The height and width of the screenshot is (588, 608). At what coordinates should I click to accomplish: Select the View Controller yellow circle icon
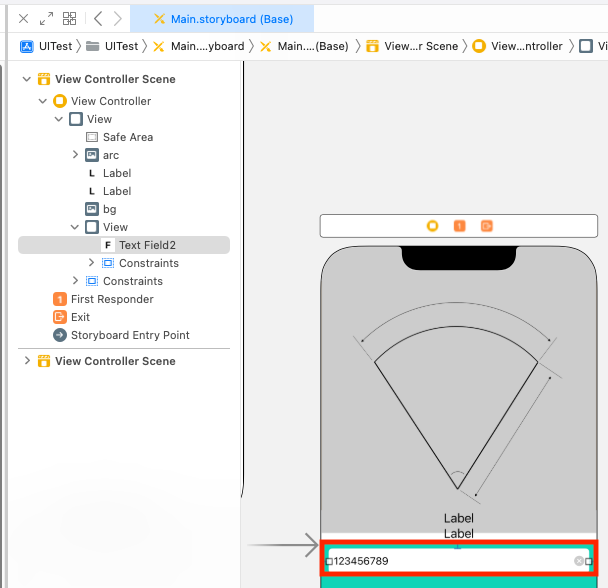60,101
